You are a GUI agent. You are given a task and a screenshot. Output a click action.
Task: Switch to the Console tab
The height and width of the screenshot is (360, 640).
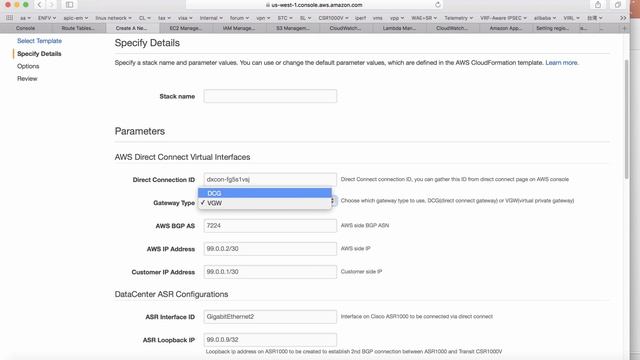[x=25, y=28]
